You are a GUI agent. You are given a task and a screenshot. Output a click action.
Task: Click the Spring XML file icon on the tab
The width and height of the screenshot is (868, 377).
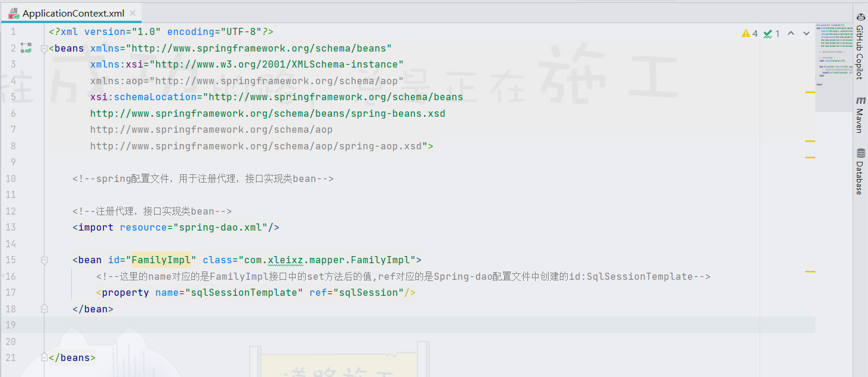pos(13,13)
